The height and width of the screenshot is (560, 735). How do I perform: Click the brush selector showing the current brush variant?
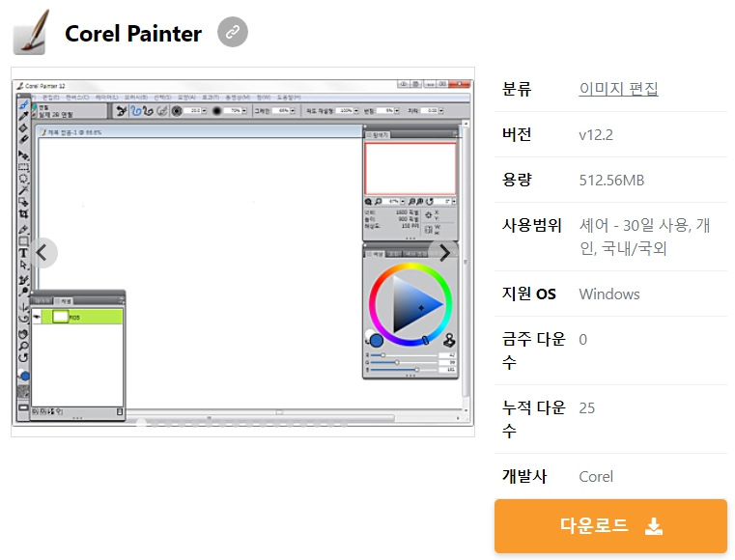pos(69,111)
